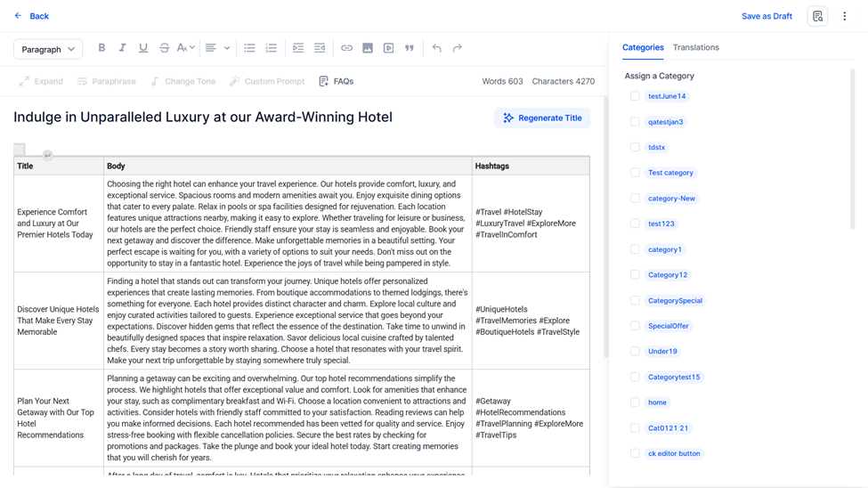This screenshot has height=488, width=868.
Task: Click the insert paragraph before table arrow
Action: coord(47,155)
